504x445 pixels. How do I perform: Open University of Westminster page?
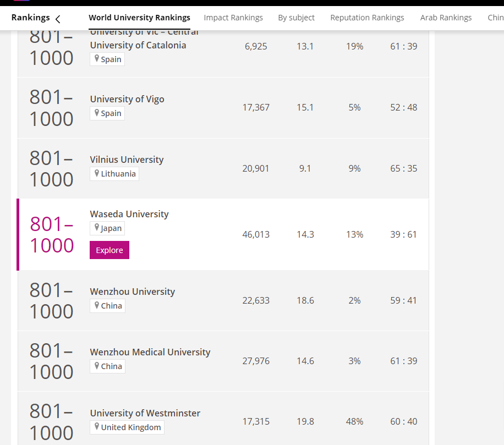tap(145, 413)
